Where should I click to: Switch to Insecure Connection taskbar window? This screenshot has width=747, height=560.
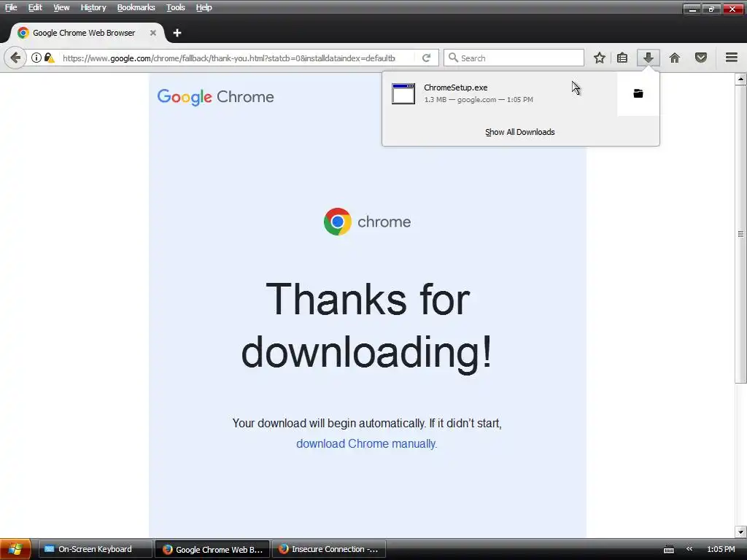pos(329,549)
